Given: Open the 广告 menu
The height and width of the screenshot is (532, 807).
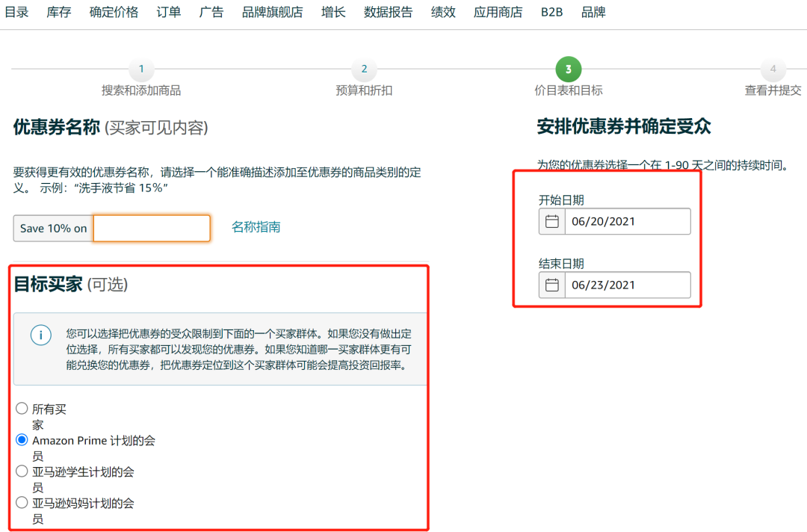Looking at the screenshot, I should pos(211,12).
